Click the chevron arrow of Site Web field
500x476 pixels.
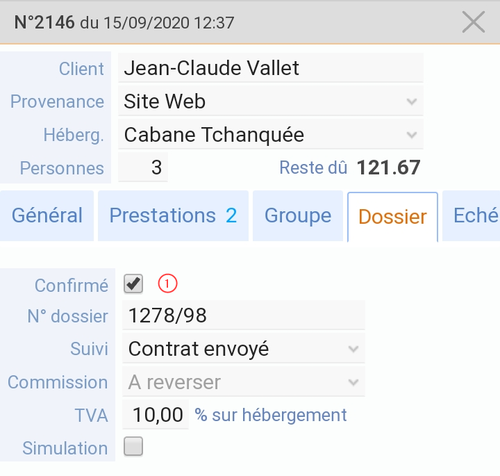click(x=412, y=101)
